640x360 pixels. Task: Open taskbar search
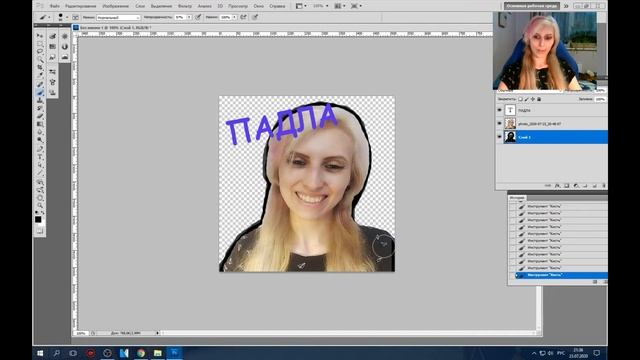pyautogui.click(x=57, y=353)
